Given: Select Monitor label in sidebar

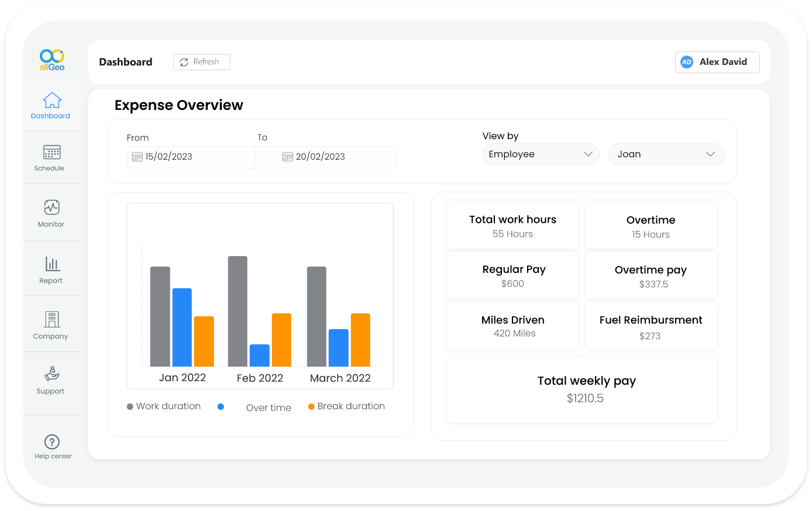Looking at the screenshot, I should click(51, 225).
